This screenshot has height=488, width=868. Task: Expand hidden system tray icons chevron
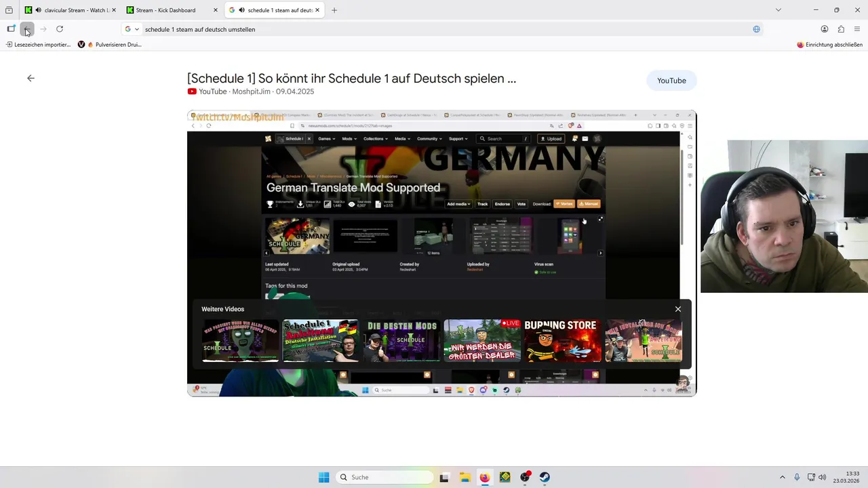click(782, 477)
